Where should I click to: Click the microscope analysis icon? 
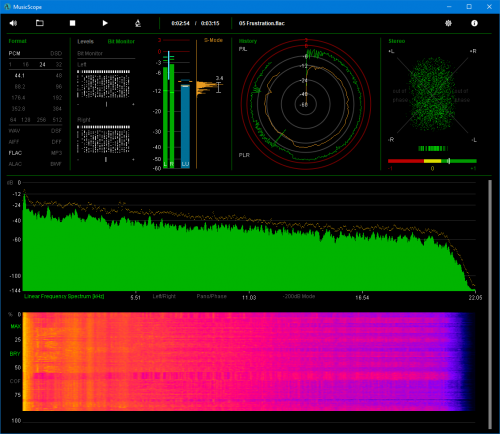[138, 23]
